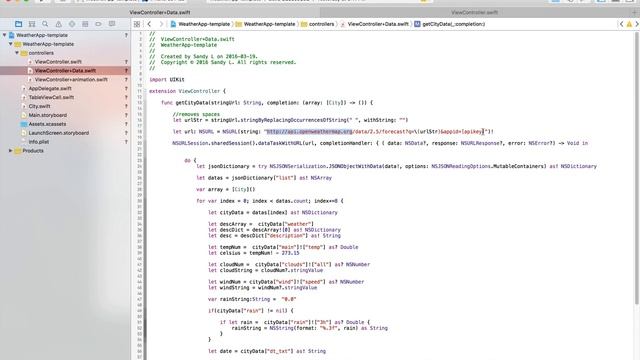Click 'var rainString:String' line
This screenshot has width=640, height=360.
252,299
